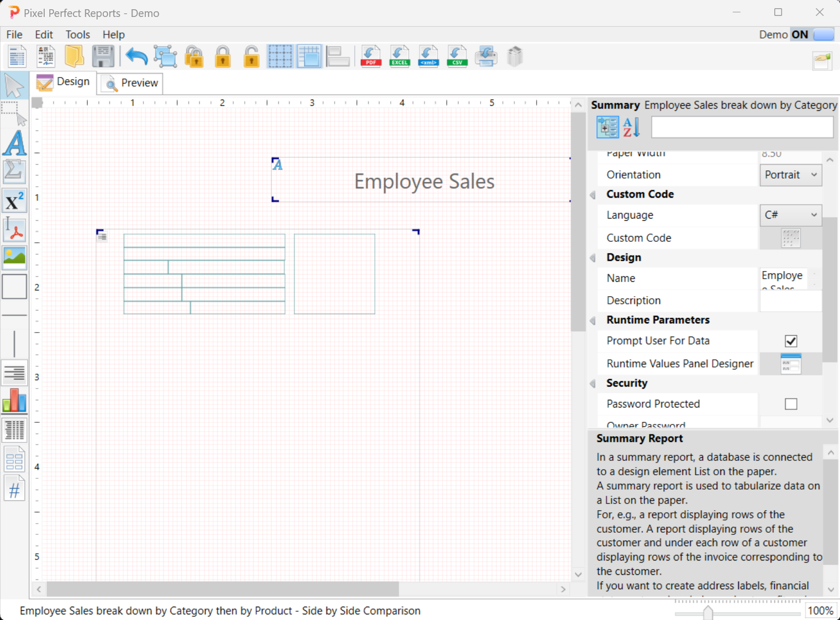840x620 pixels.
Task: Select the bar chart tool
Action: click(14, 400)
